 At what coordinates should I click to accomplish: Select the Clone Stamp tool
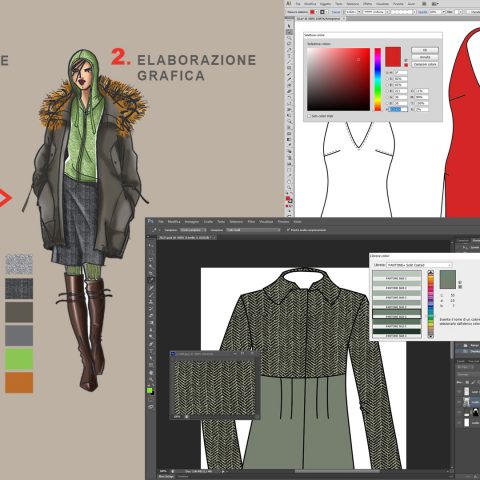[x=151, y=302]
